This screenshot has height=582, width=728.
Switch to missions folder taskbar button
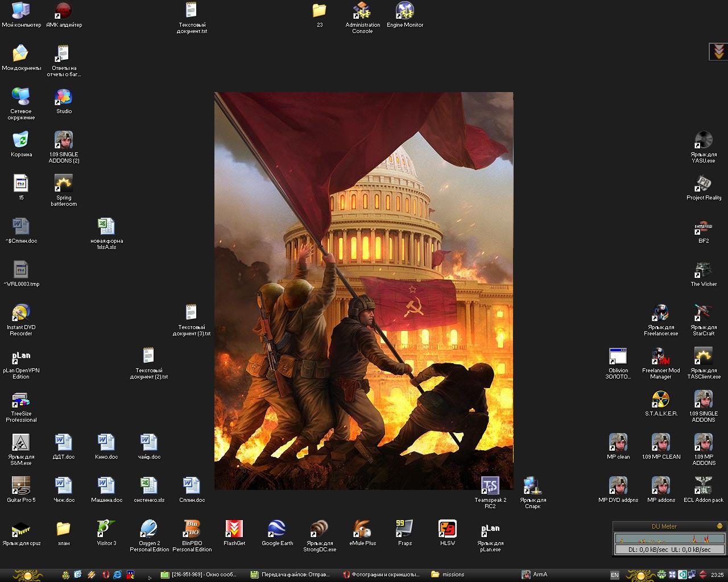point(448,575)
